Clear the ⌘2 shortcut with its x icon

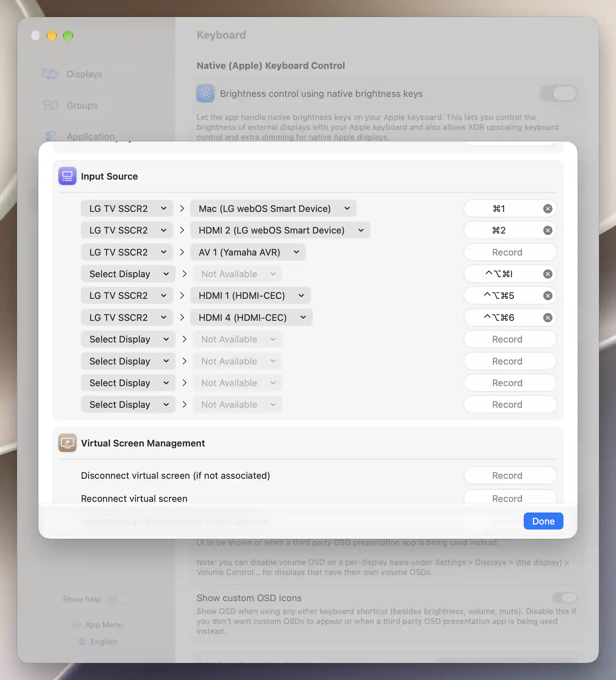coord(548,230)
